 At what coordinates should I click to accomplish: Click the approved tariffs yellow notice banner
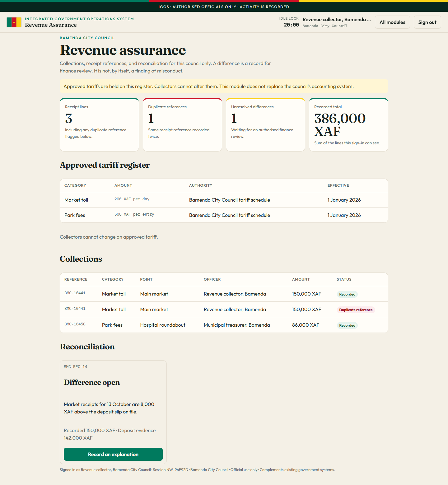coord(224,86)
